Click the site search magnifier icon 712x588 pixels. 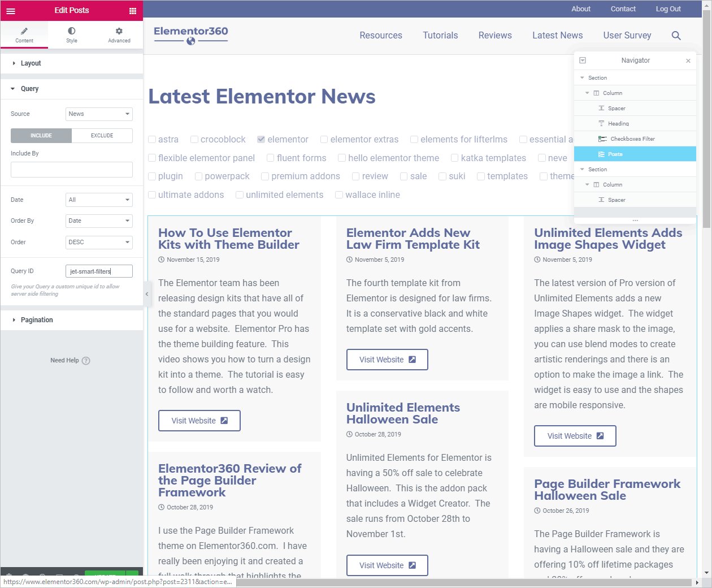click(x=676, y=36)
